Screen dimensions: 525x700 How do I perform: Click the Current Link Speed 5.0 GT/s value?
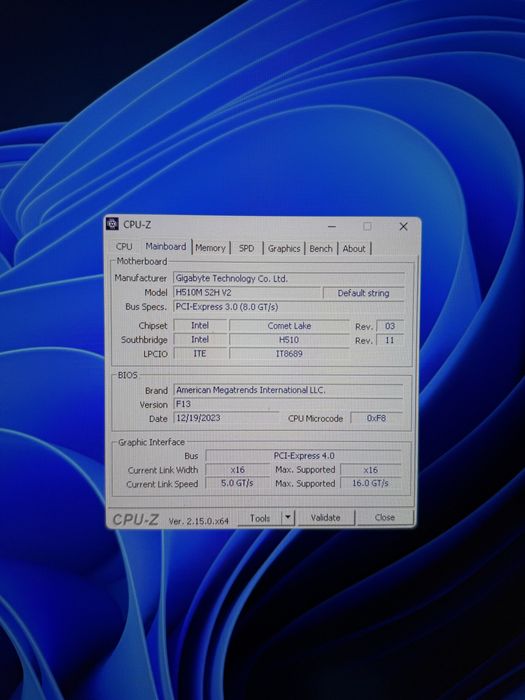tap(238, 483)
